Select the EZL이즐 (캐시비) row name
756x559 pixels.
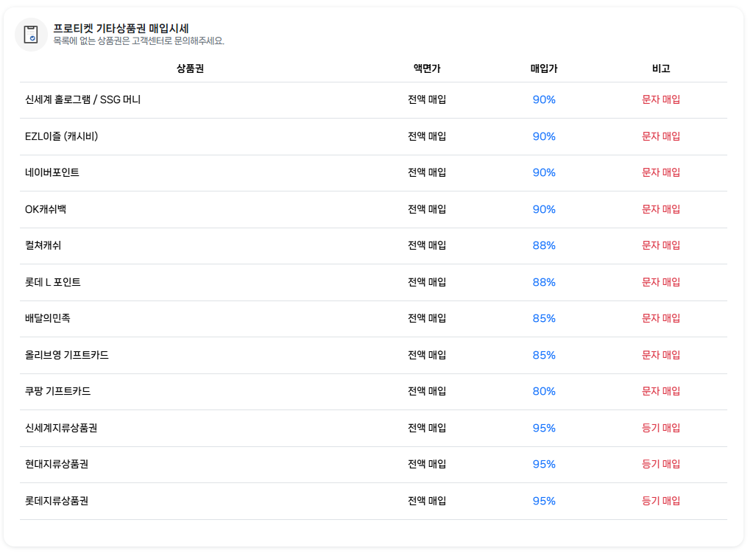(61, 136)
